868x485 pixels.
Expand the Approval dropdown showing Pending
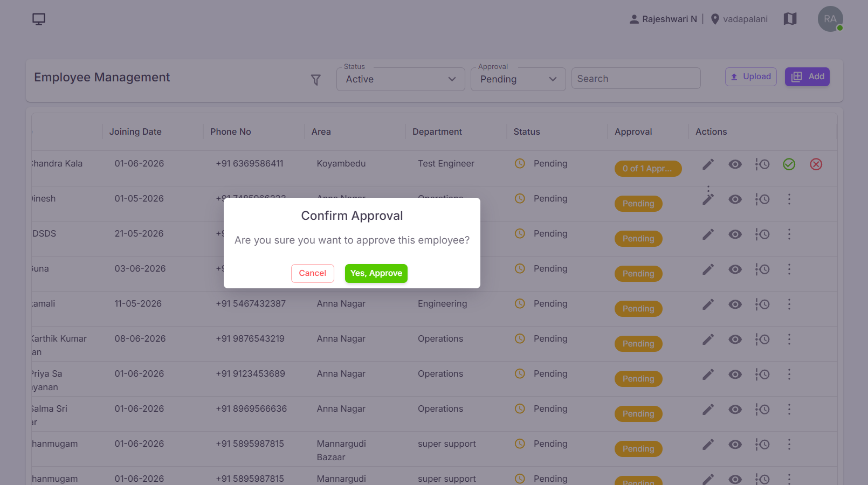518,79
